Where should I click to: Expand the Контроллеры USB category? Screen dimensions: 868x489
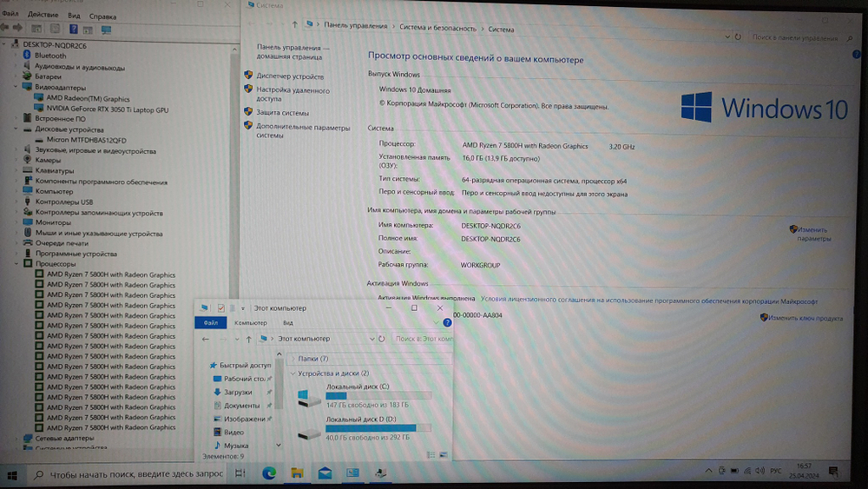point(16,202)
